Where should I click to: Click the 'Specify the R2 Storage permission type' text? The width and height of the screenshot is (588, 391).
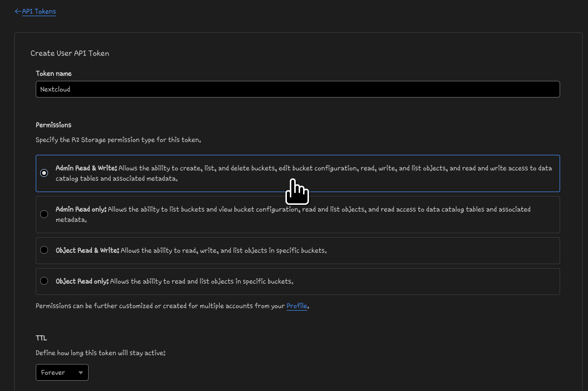point(118,140)
